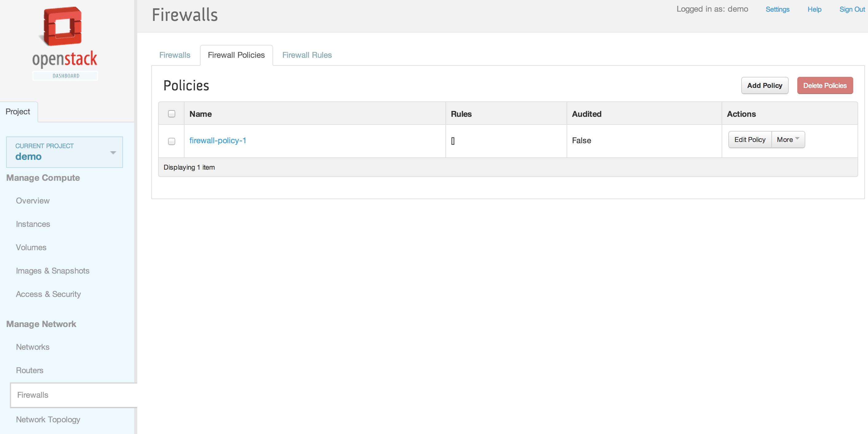Navigate to Access & Security
The image size is (868, 434).
point(48,294)
